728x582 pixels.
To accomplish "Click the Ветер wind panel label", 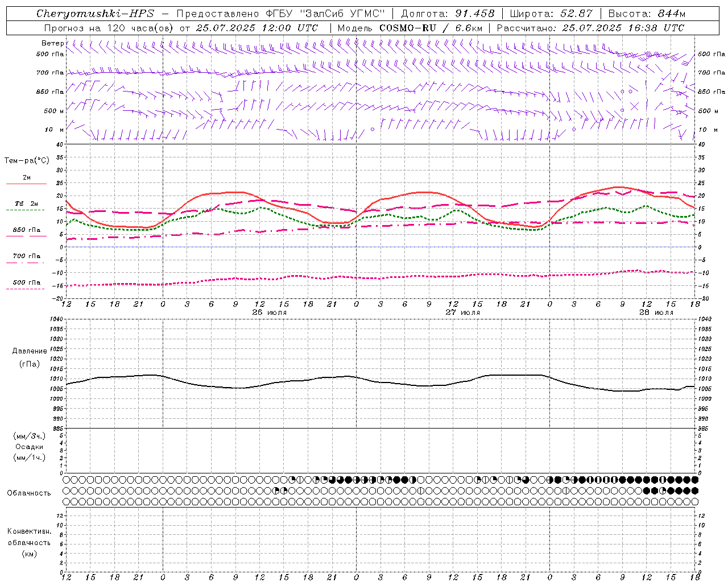I will pos(52,43).
